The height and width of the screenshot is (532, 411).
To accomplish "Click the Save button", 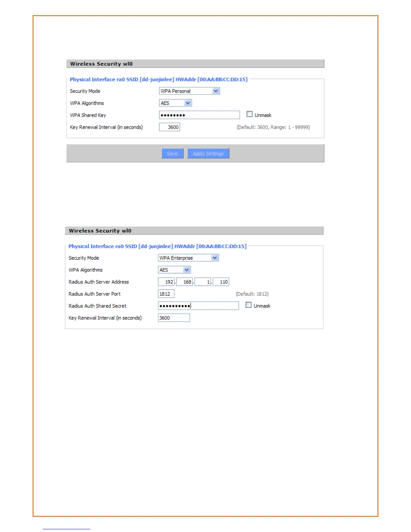I will [172, 153].
